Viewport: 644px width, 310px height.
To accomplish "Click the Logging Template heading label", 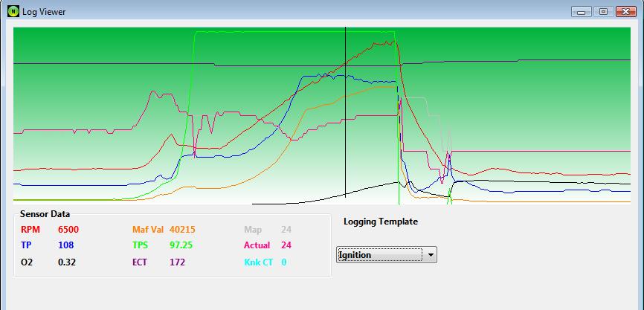I will pos(380,222).
